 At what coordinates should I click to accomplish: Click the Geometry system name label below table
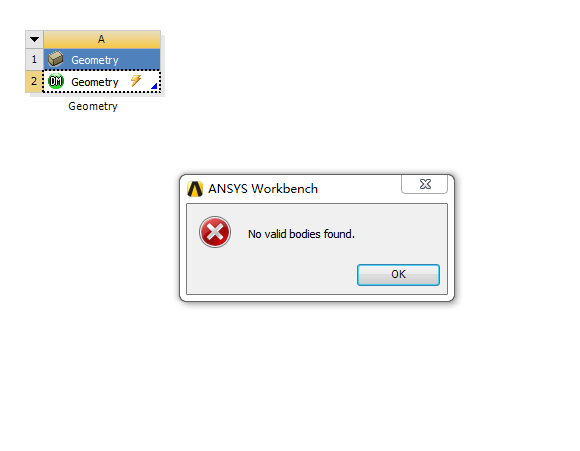click(93, 106)
